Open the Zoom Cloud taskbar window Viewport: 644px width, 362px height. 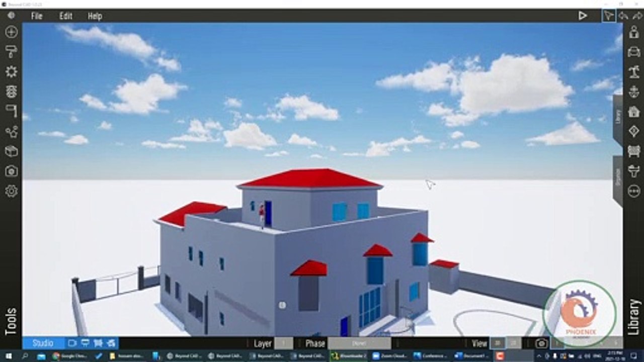click(x=390, y=356)
